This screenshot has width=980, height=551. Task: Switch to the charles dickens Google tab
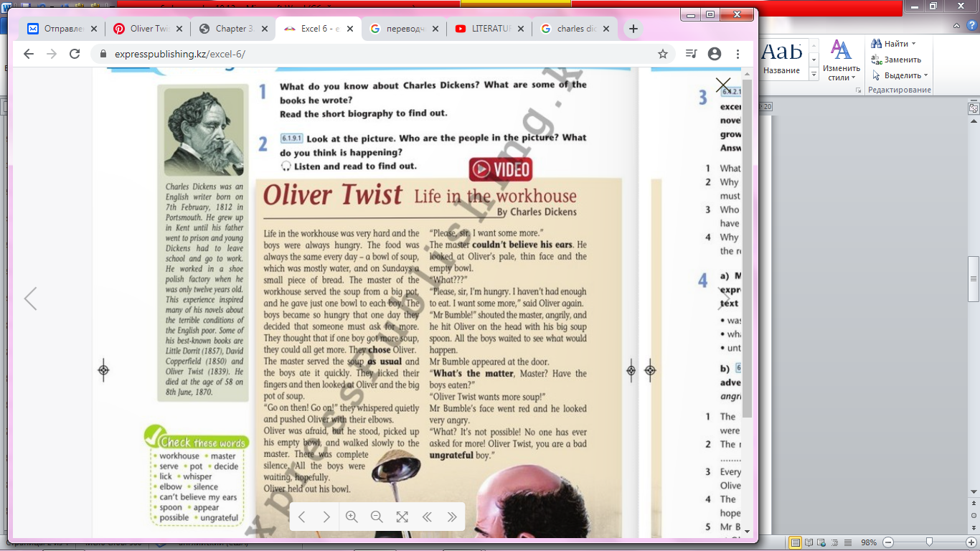(575, 29)
